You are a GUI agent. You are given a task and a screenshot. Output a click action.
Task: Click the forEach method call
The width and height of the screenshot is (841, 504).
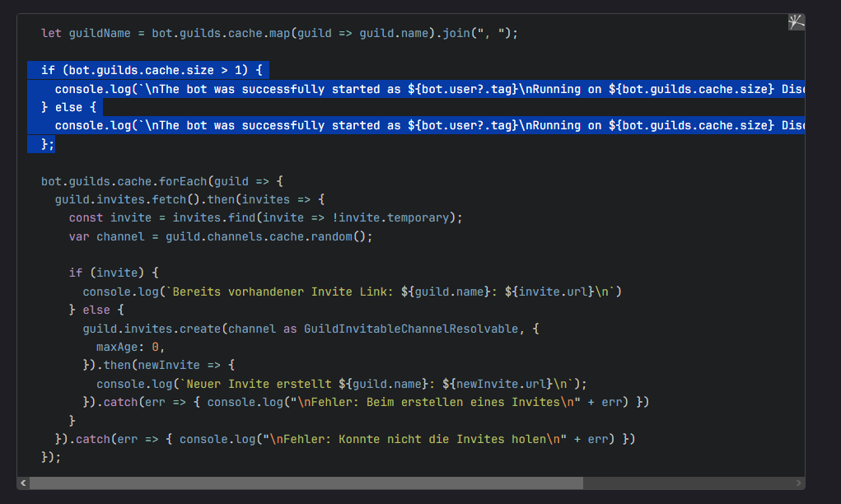tap(186, 181)
